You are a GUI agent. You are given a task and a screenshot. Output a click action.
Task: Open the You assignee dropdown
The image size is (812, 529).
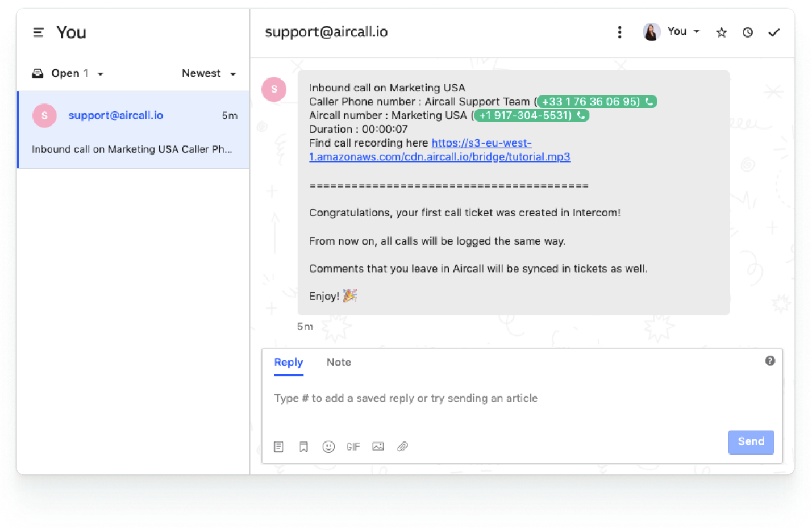tap(684, 31)
